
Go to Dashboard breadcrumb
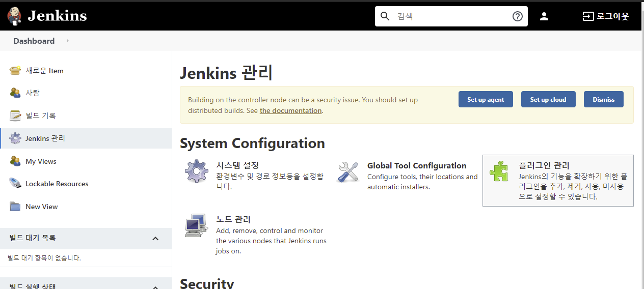34,41
